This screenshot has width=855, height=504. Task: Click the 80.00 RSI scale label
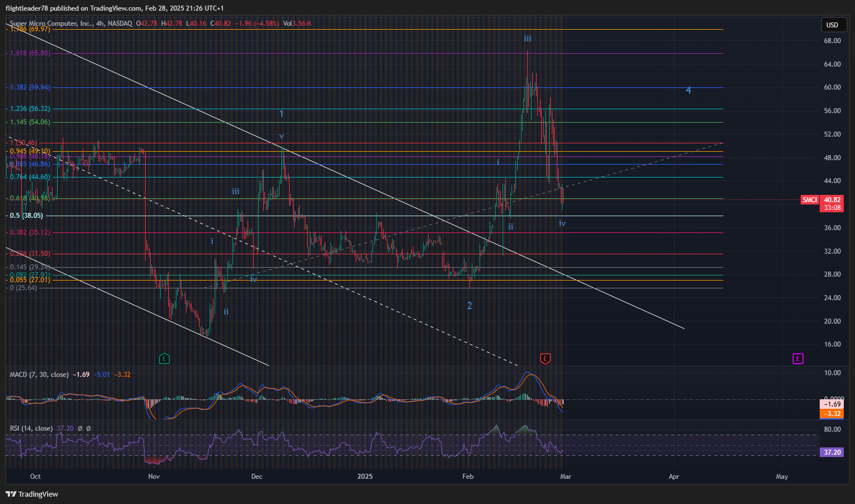coord(832,430)
